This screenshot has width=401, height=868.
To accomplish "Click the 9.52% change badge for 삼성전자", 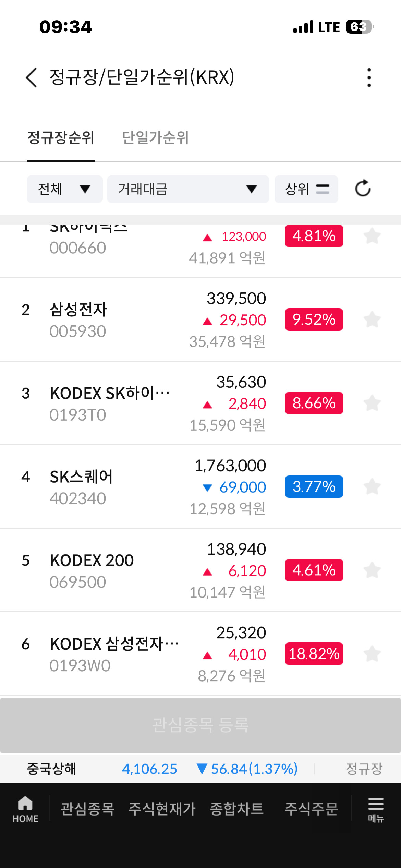I will 314,320.
